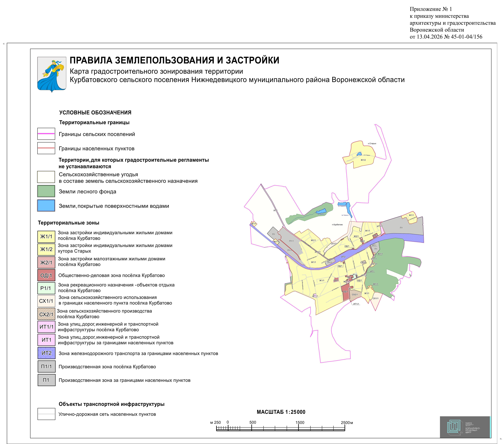Click the magenta settlement boundary sample
This screenshot has height=444, width=504.
click(x=46, y=134)
